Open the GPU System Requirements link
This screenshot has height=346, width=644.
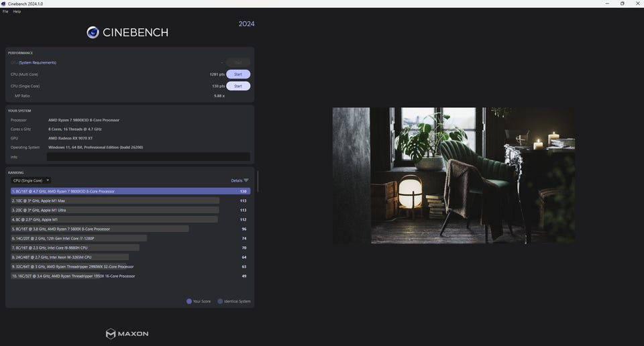click(x=38, y=62)
